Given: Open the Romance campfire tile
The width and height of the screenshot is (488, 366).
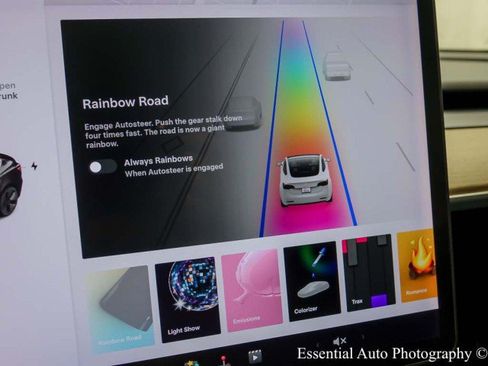Looking at the screenshot, I should (417, 265).
